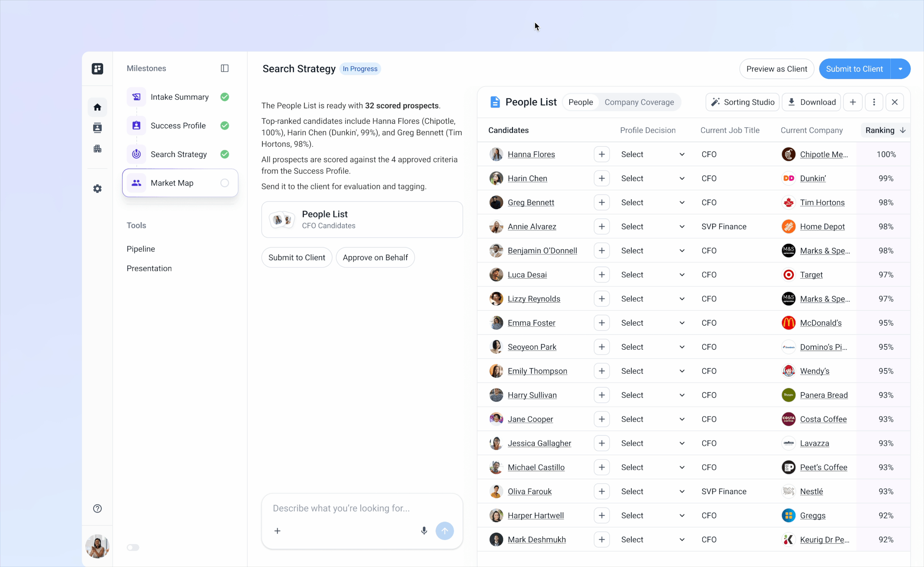Open the contacts icon in left rail

pyautogui.click(x=97, y=128)
